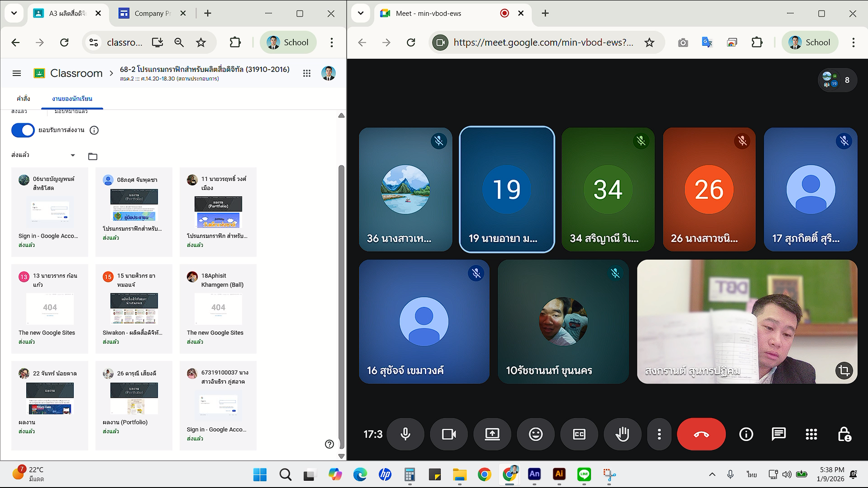
Task: Select the A3 Classroom browser tab
Action: pos(67,13)
